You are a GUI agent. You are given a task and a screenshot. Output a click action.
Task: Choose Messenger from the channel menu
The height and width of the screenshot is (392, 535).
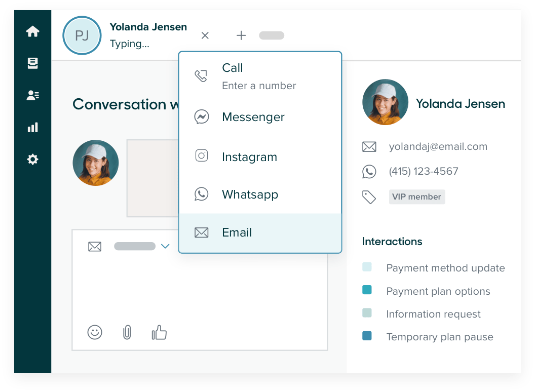[x=260, y=117]
